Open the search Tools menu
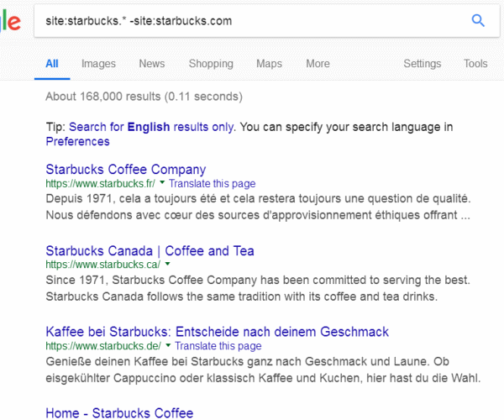This screenshot has height=420, width=504. click(475, 64)
